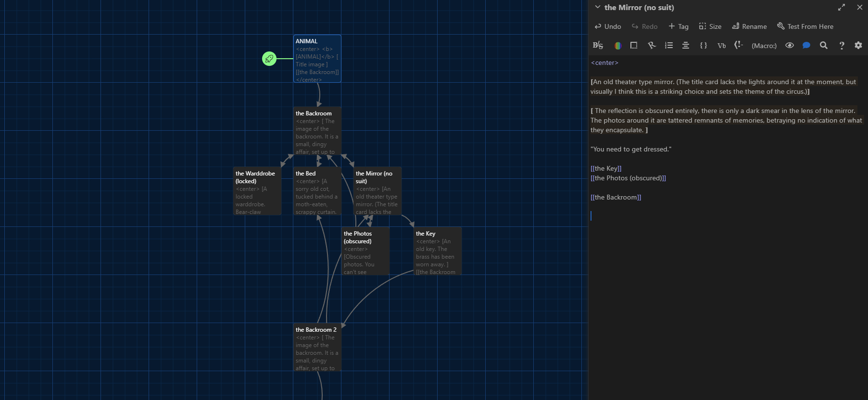Image resolution: width=868 pixels, height=400 pixels.
Task: Open the magnifier find and replace tool
Action: pos(824,45)
